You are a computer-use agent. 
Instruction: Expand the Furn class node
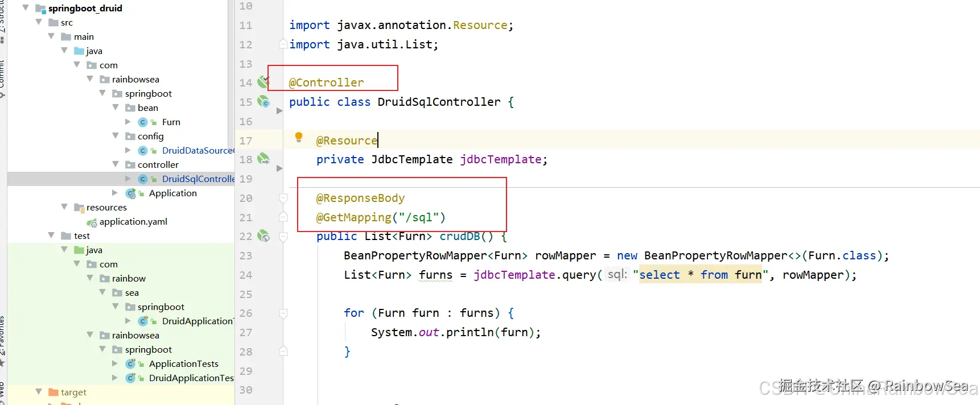128,122
